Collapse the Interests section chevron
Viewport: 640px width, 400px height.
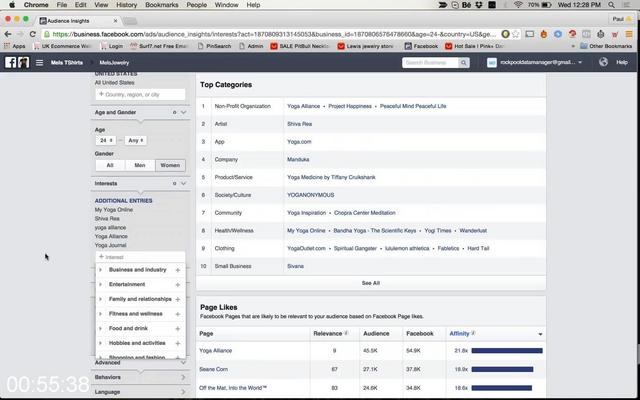point(183,184)
